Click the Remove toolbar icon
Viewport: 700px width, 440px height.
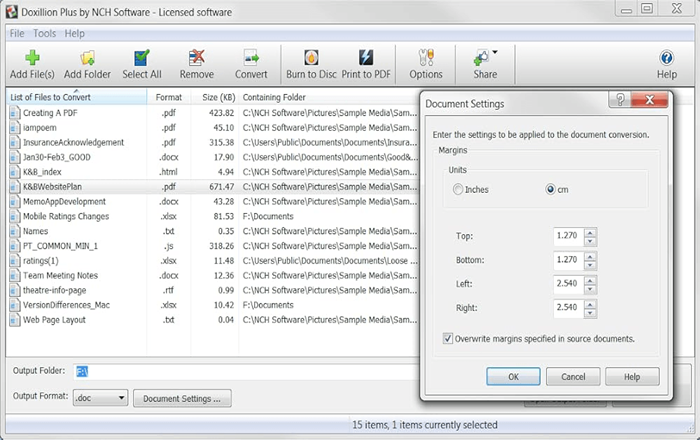[x=196, y=58]
